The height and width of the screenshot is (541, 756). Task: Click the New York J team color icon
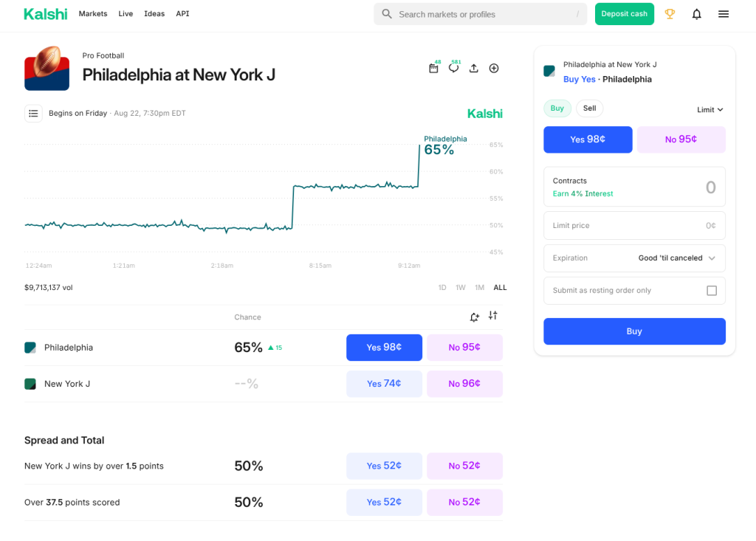click(x=30, y=384)
